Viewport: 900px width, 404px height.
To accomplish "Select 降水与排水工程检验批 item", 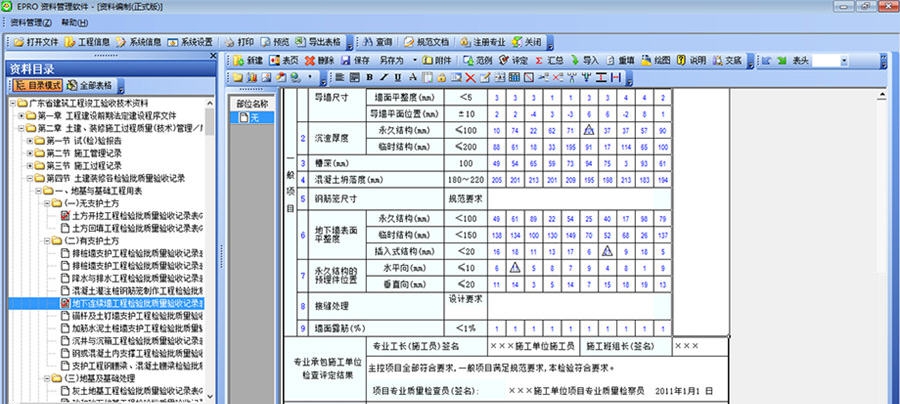I will click(132, 278).
